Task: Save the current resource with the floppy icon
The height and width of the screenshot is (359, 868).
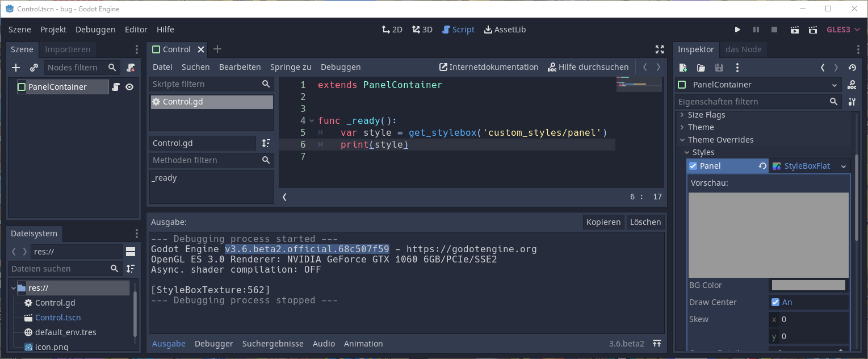Action: pos(719,68)
